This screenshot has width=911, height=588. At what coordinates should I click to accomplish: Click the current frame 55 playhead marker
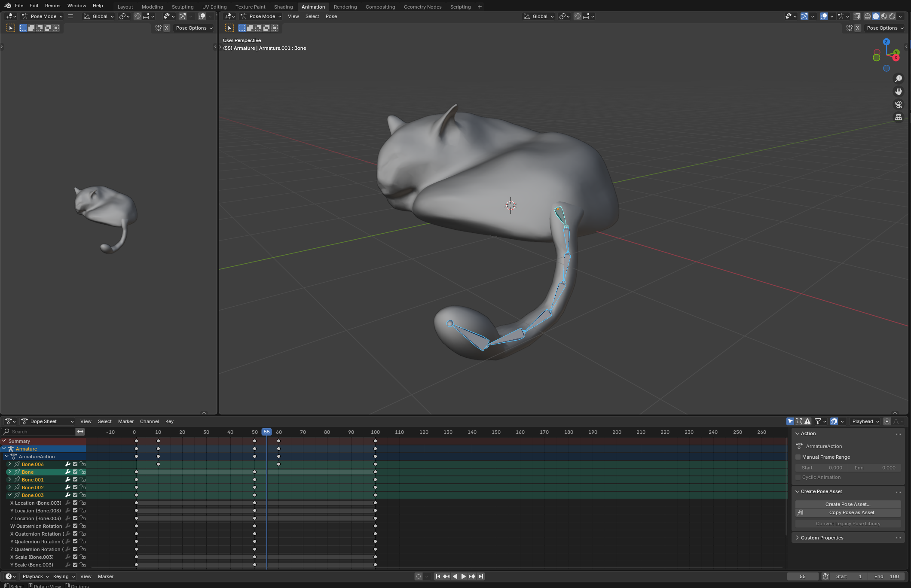point(266,432)
